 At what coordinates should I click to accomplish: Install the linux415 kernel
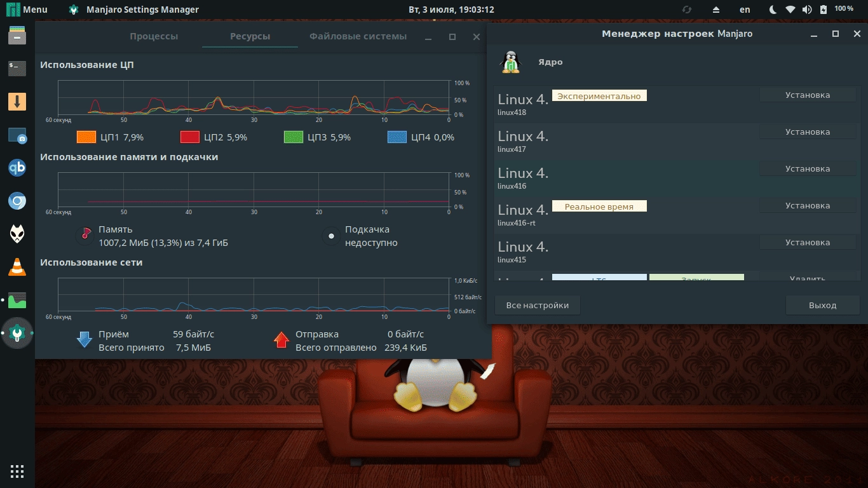[x=807, y=242]
